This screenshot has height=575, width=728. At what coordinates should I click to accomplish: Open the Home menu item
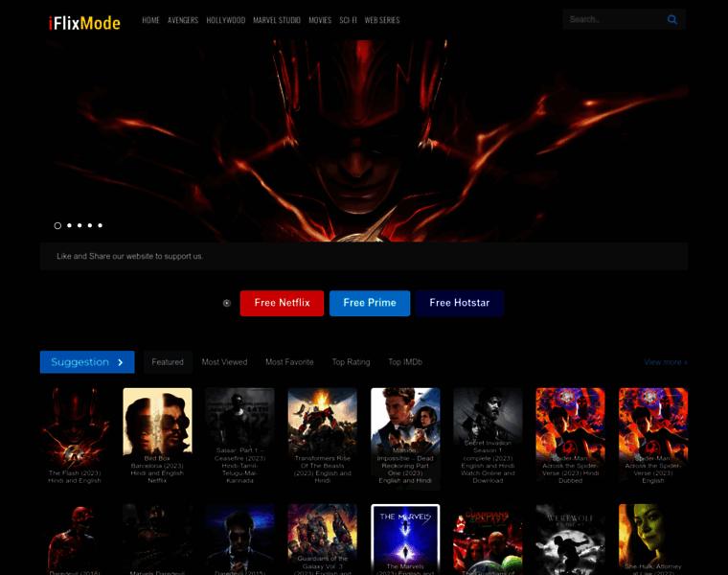(150, 20)
